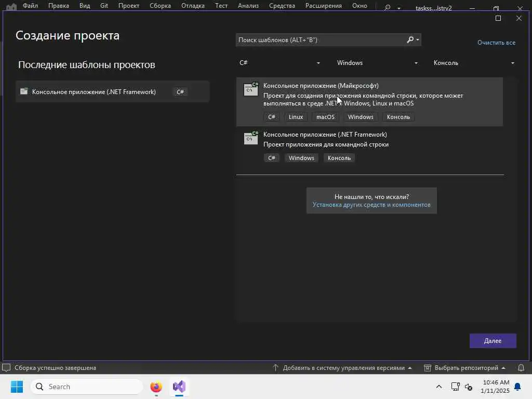Maximize the Создание проекта dialog

(498, 18)
